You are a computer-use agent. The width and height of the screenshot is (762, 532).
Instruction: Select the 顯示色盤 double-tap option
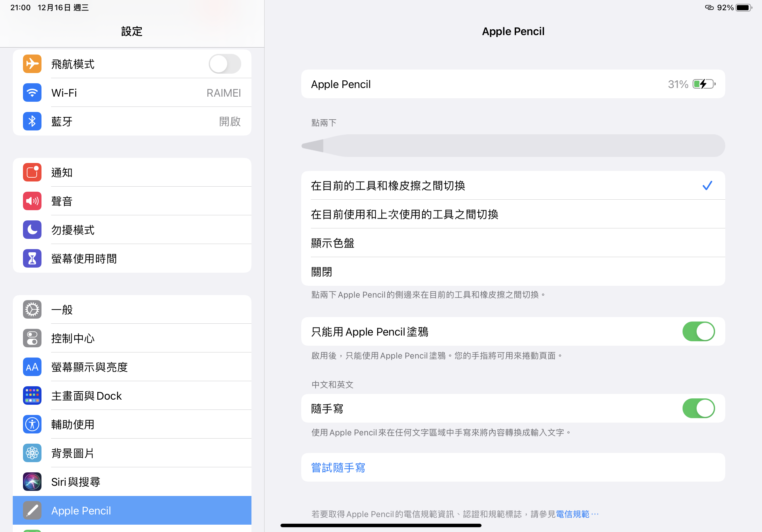point(513,243)
